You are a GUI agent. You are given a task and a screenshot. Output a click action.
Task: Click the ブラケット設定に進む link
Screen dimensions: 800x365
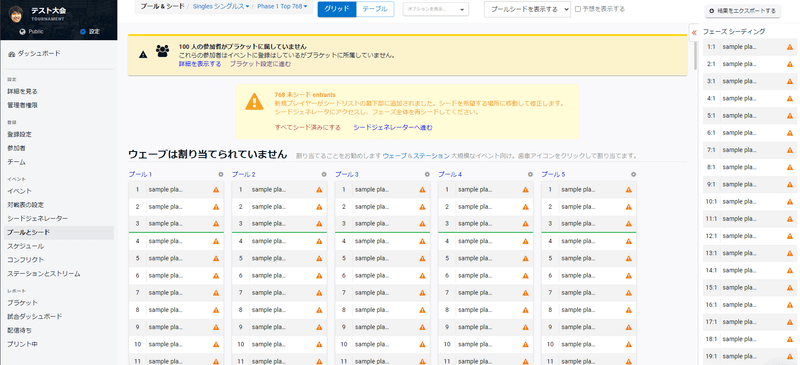[x=260, y=64]
